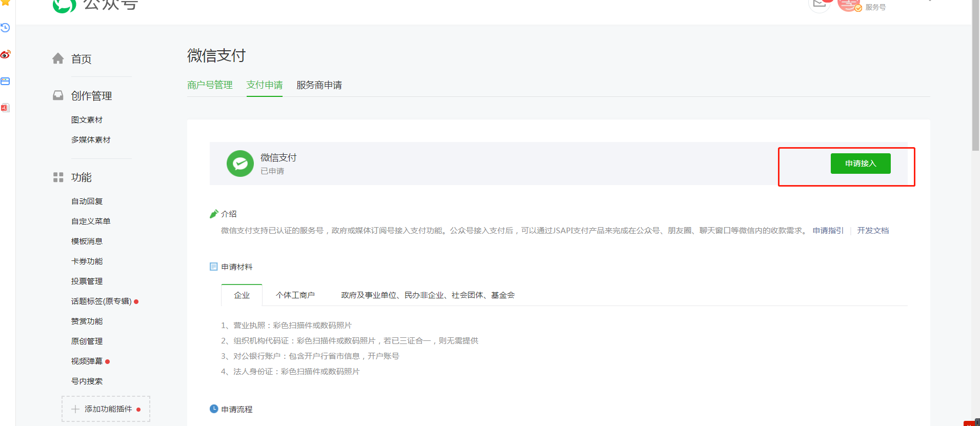Click 添加功能插件 button

[106, 409]
